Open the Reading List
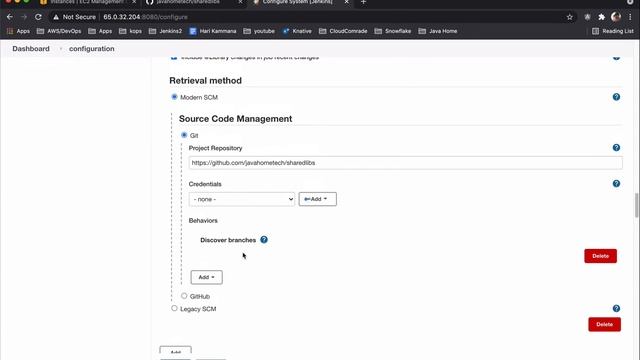Viewport: 640px width, 360px height. click(613, 31)
